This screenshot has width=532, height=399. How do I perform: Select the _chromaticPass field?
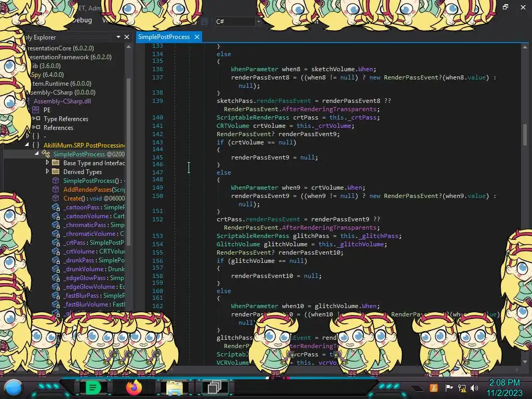(x=94, y=224)
